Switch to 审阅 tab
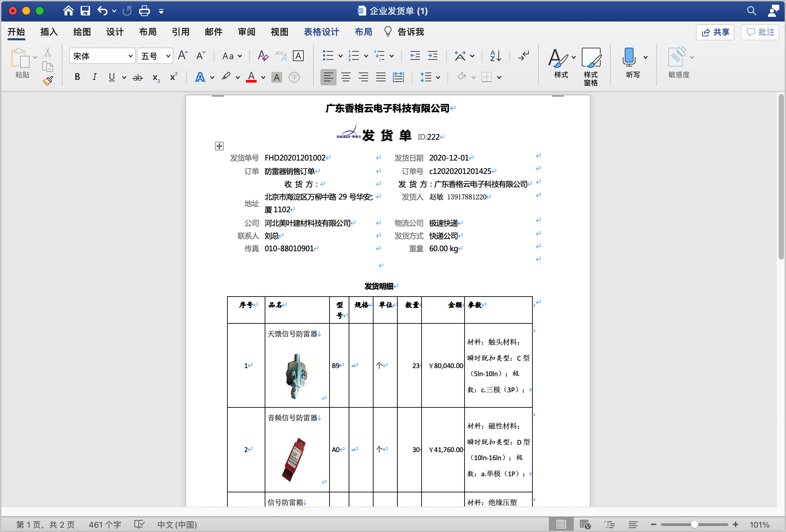786x532 pixels. pyautogui.click(x=246, y=32)
